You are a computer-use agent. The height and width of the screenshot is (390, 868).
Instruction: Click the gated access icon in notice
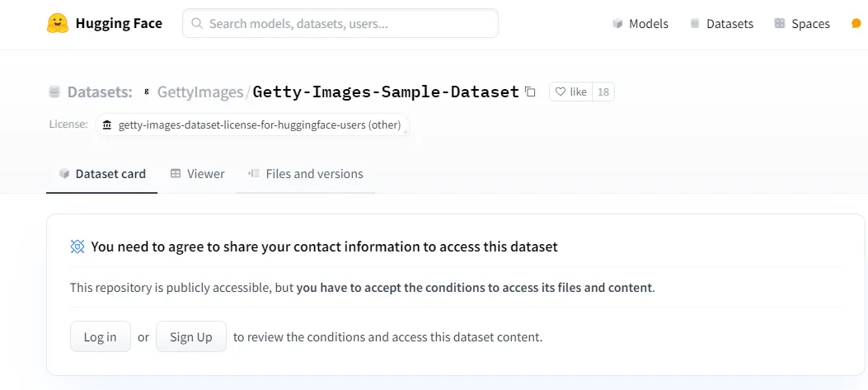[77, 247]
